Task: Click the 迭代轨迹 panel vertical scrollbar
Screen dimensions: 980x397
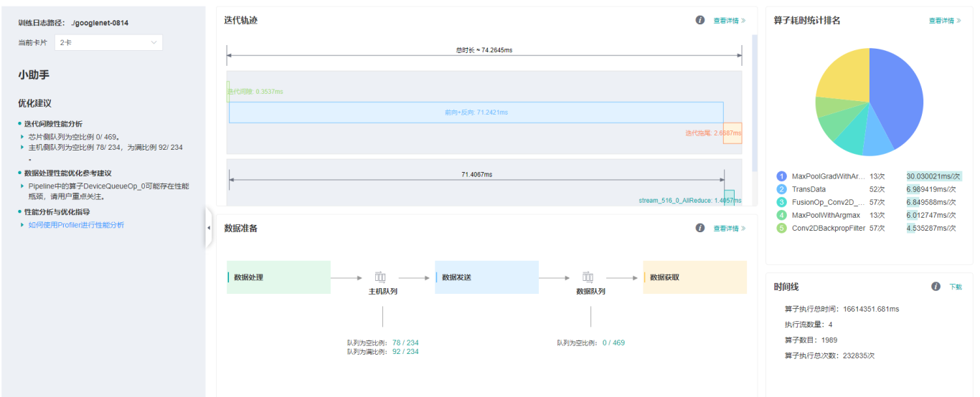Action: click(754, 100)
